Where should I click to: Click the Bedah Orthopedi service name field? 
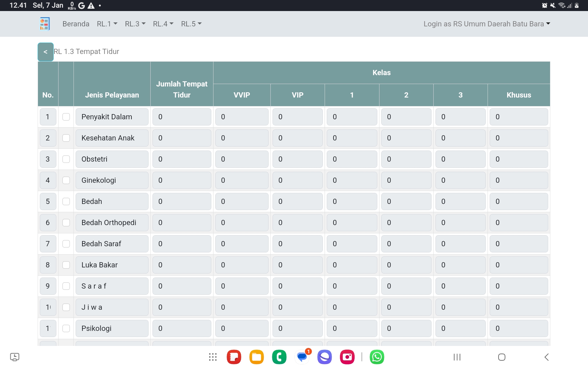click(112, 223)
